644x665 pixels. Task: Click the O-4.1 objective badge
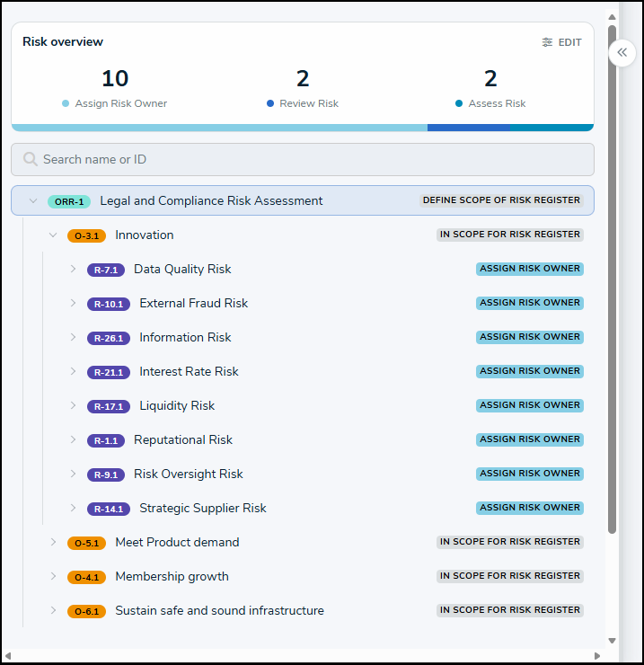[86, 577]
